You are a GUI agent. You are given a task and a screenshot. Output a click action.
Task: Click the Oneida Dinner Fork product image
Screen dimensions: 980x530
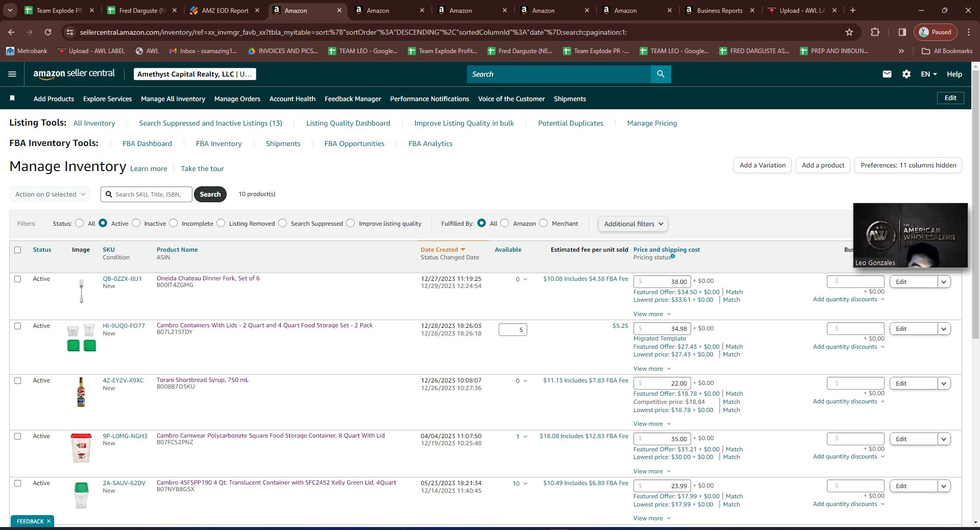point(81,291)
